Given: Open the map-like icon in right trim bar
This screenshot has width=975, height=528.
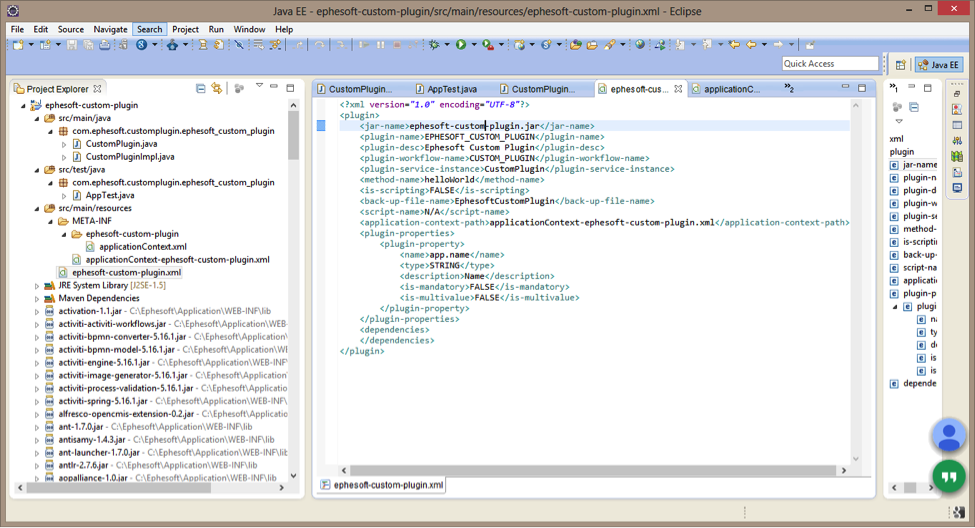Looking at the screenshot, I should click(957, 157).
